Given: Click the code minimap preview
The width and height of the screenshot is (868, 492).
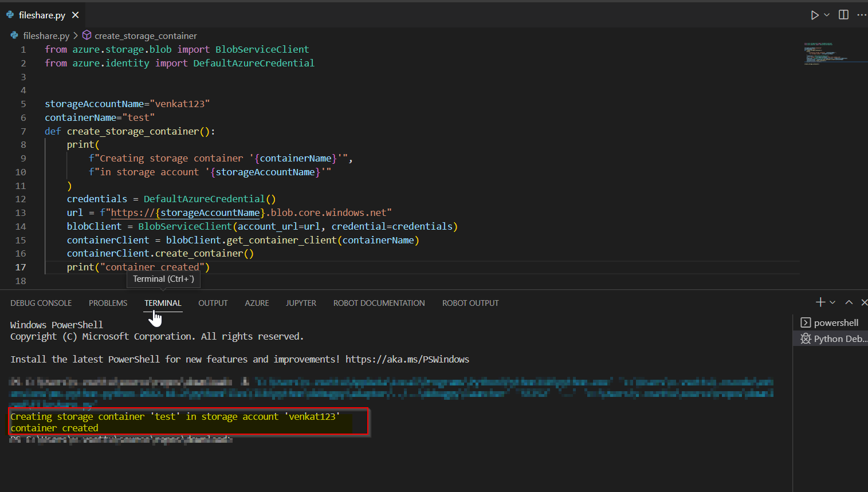Looking at the screenshot, I should [834, 53].
